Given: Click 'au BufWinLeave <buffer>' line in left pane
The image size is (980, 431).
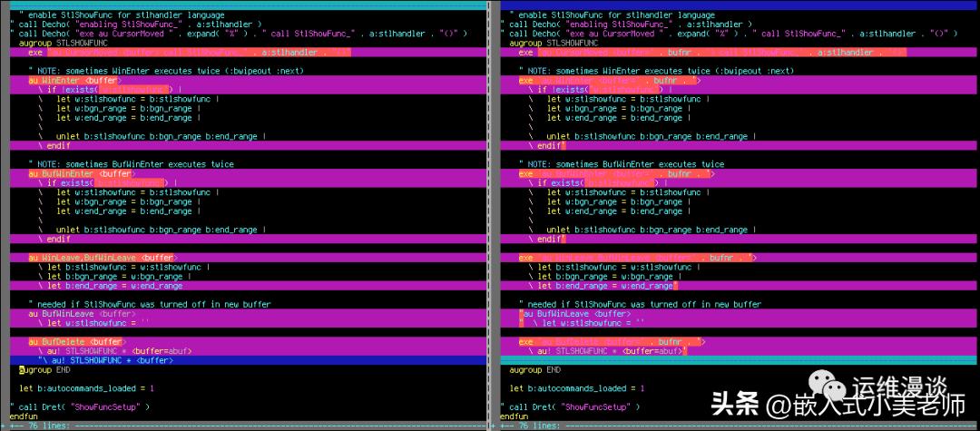Looking at the screenshot, I should point(248,314).
